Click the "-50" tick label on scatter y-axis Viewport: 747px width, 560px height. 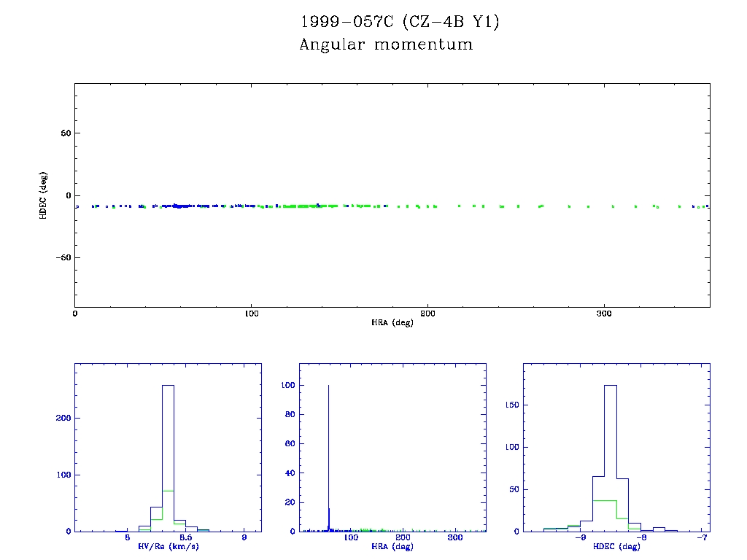pos(61,257)
